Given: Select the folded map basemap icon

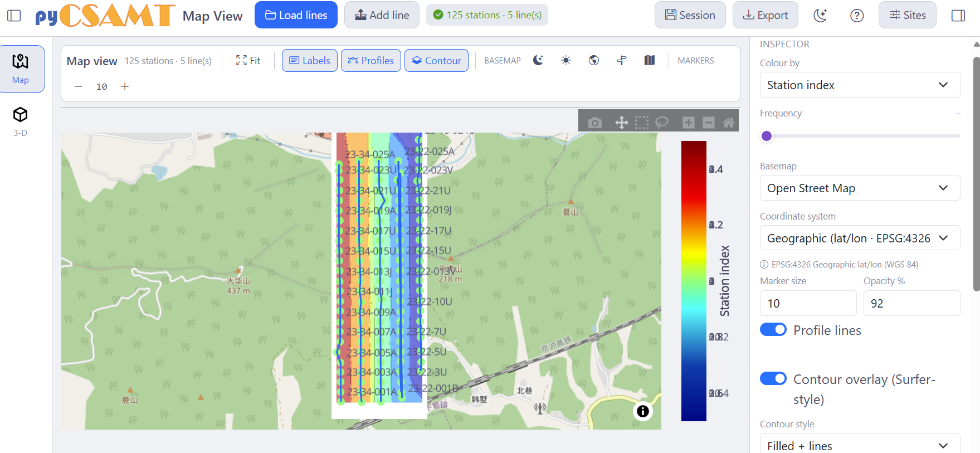Looking at the screenshot, I should pyautogui.click(x=650, y=60).
